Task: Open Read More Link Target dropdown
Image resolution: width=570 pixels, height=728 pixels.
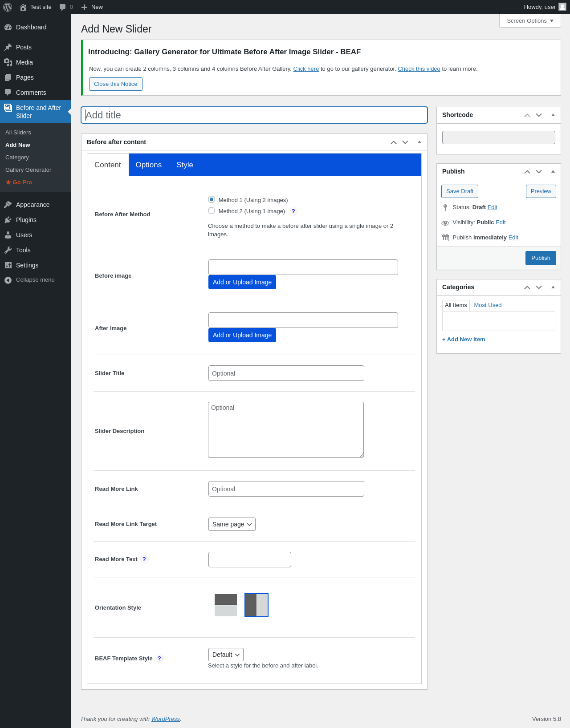Action: click(232, 524)
